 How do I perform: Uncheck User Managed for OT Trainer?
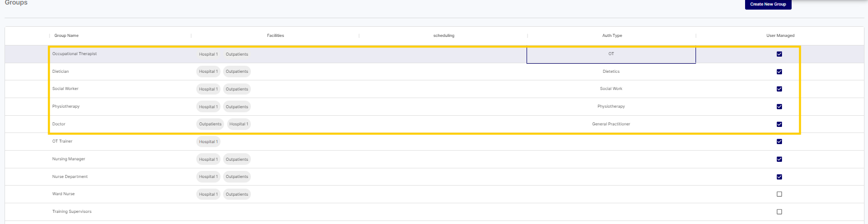[779, 142]
